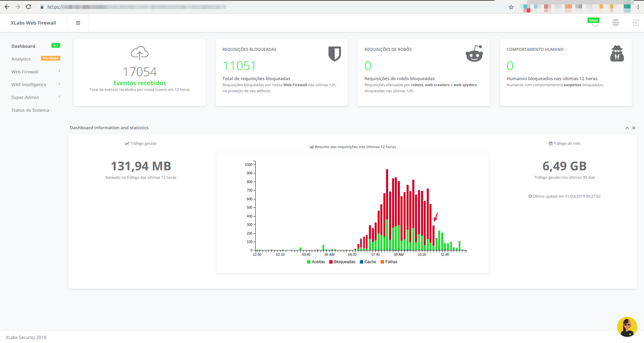644x343 pixels.
Task: Click the Dashboard information and statistics title
Action: point(109,128)
